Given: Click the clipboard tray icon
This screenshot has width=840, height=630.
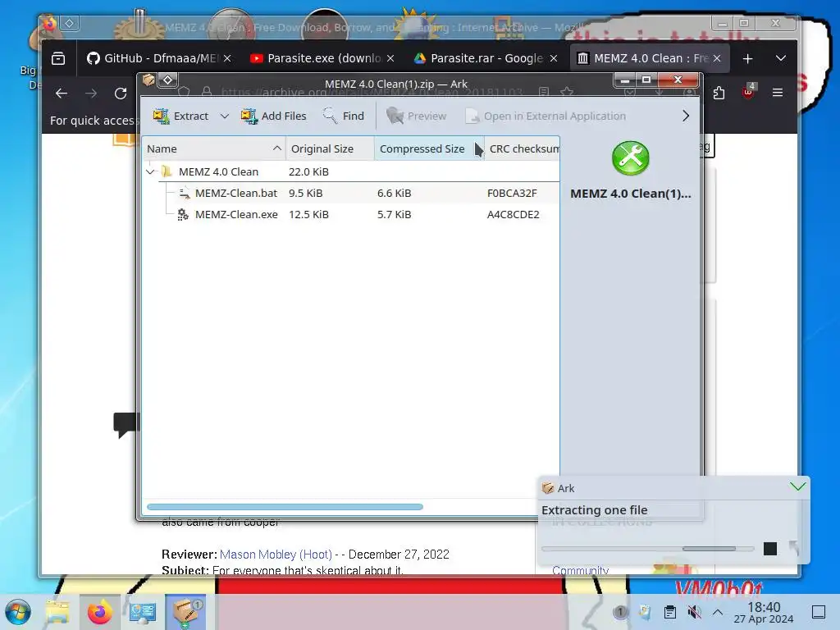Looking at the screenshot, I should [669, 612].
